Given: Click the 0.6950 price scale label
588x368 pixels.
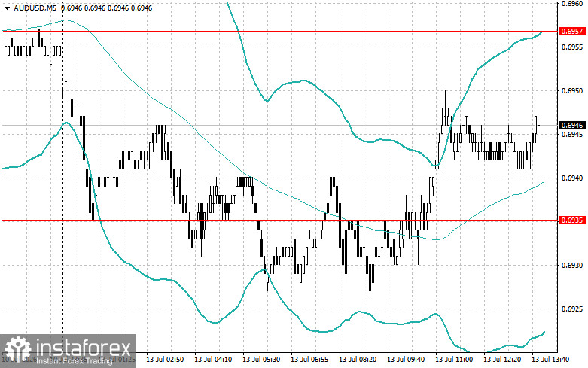Looking at the screenshot, I should (572, 91).
